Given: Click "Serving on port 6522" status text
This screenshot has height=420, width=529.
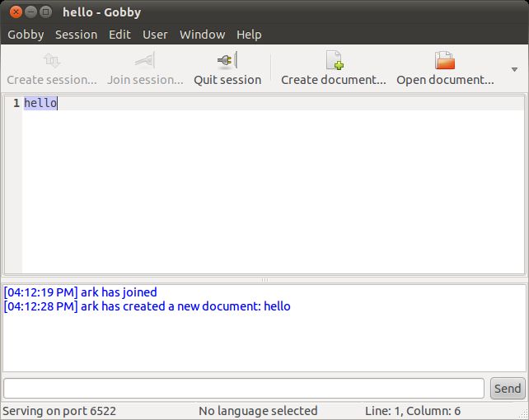Looking at the screenshot, I should click(59, 411).
